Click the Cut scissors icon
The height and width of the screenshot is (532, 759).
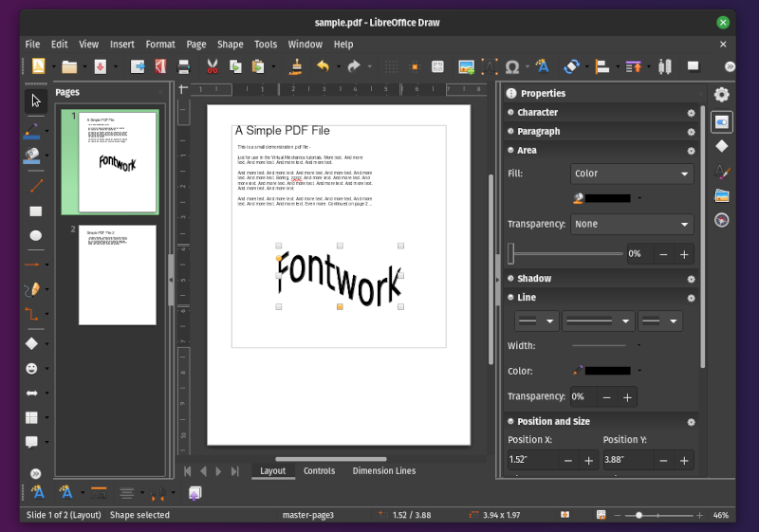[x=212, y=66]
